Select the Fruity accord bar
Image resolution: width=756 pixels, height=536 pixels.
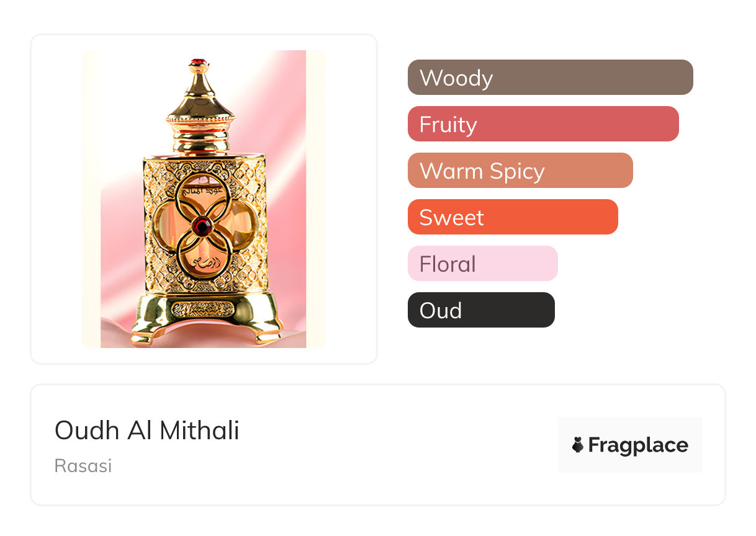(542, 124)
